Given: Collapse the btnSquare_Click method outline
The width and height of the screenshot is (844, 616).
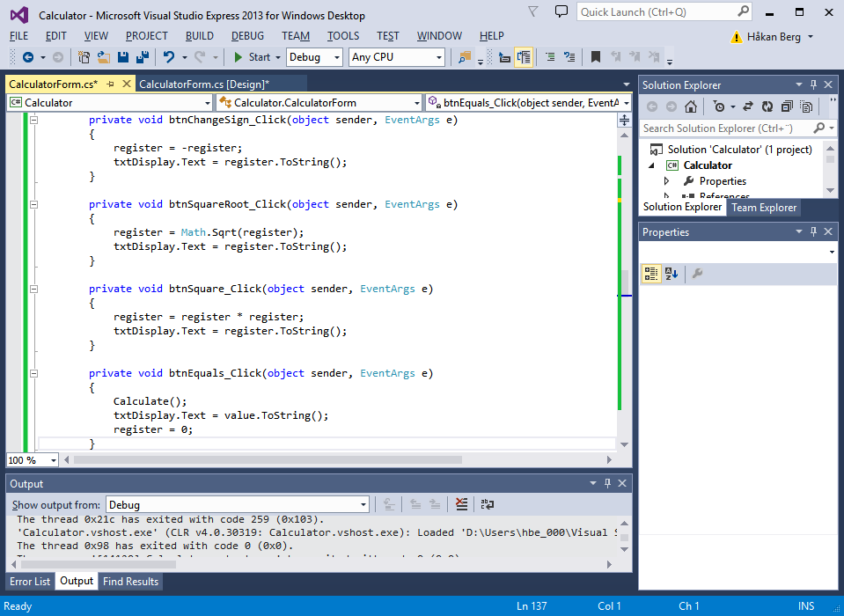Looking at the screenshot, I should point(34,289).
